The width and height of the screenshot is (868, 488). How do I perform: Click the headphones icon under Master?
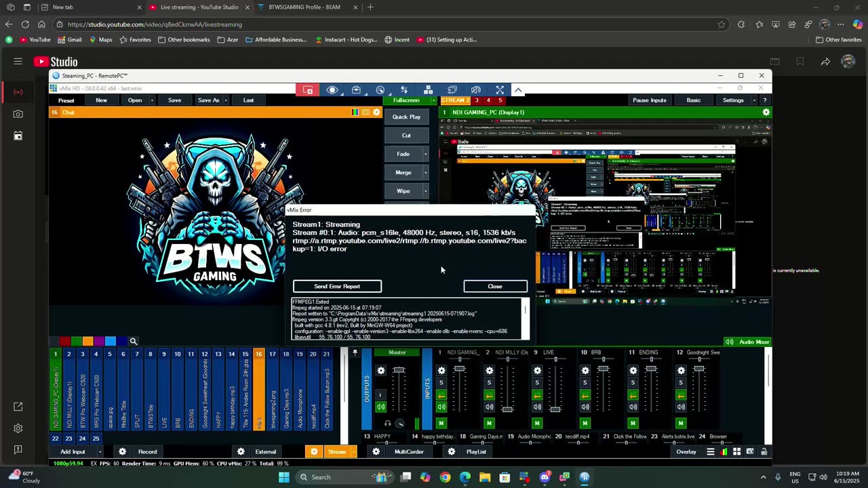click(x=387, y=424)
